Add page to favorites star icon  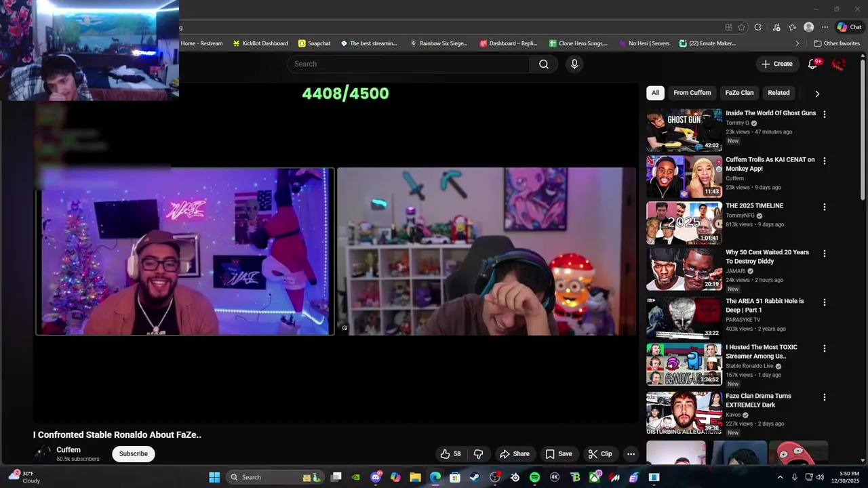(741, 27)
